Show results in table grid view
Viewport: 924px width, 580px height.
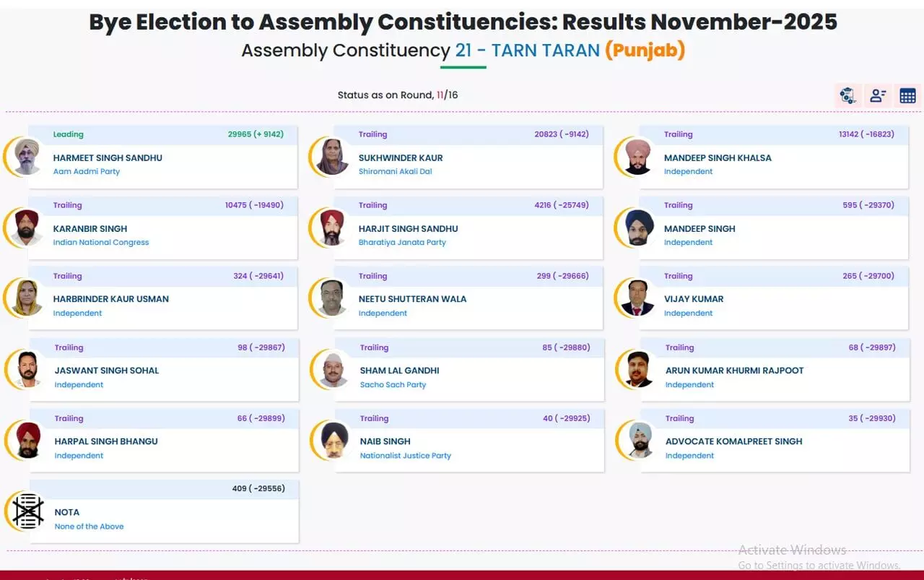[907, 95]
